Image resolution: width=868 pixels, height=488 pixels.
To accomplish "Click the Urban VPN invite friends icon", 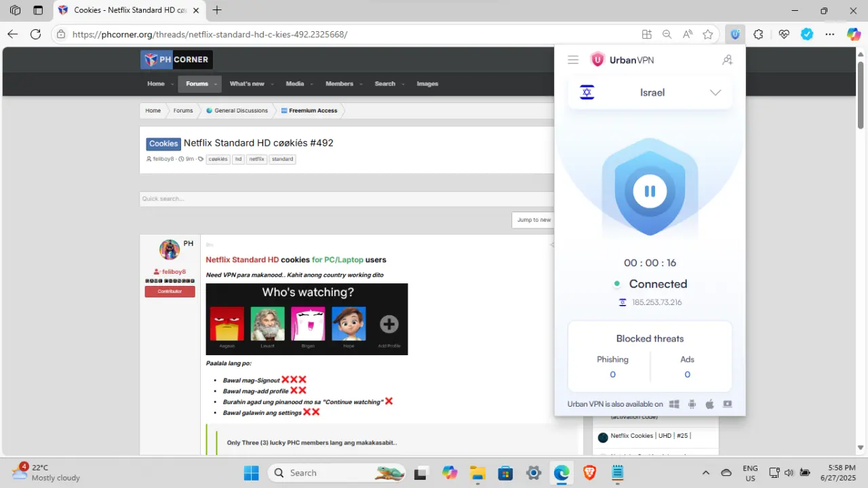I will coord(727,60).
